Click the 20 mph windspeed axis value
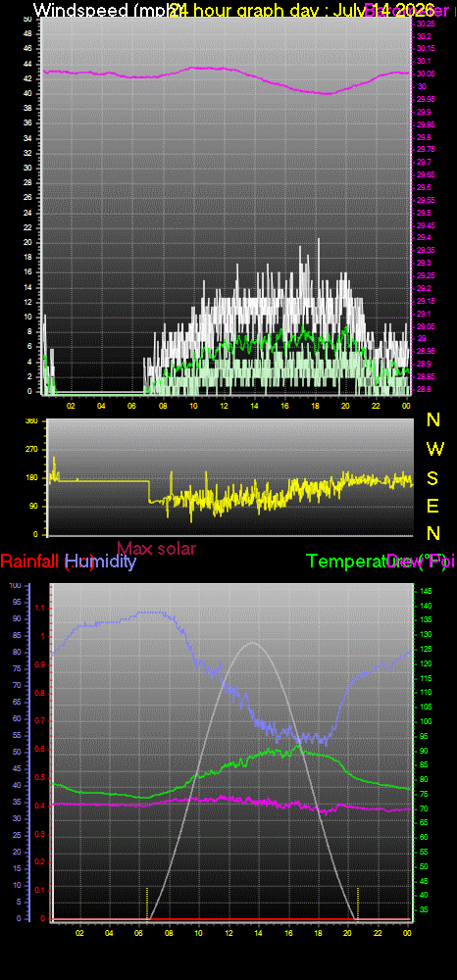The image size is (457, 980). point(28,242)
